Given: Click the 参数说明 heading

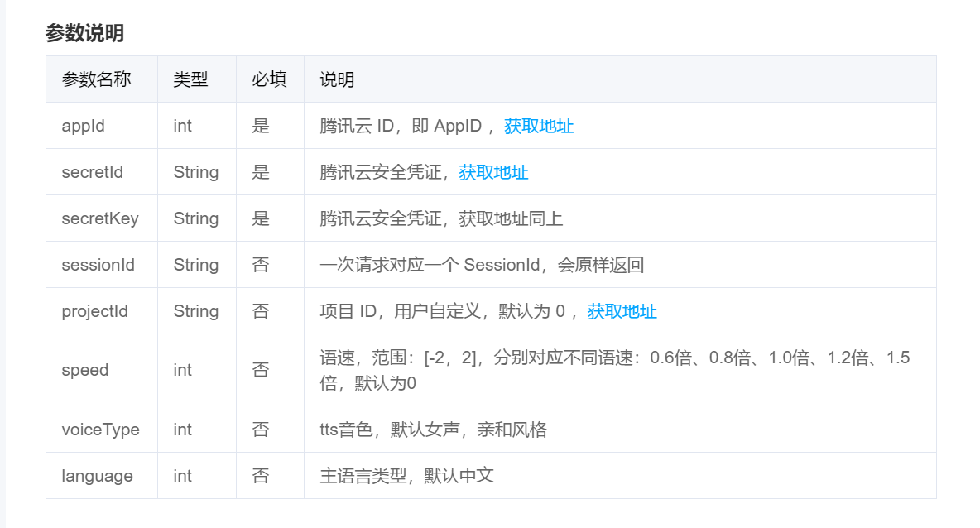Looking at the screenshot, I should click(84, 33).
